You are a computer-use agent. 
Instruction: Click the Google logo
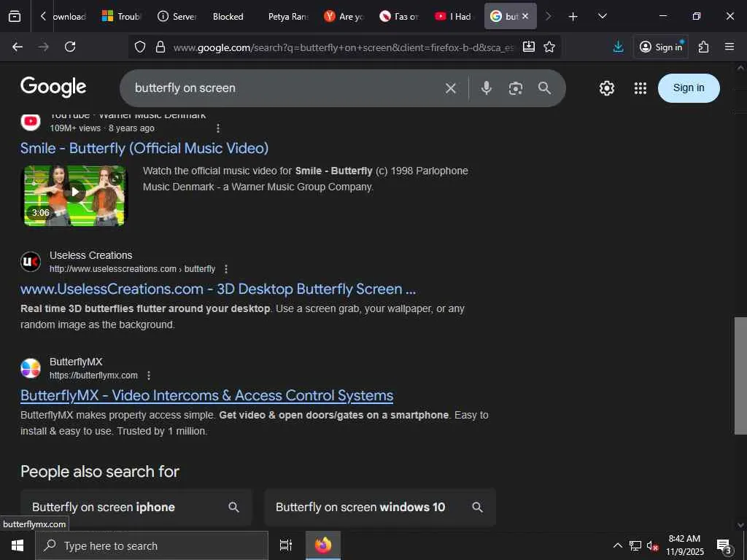point(53,87)
